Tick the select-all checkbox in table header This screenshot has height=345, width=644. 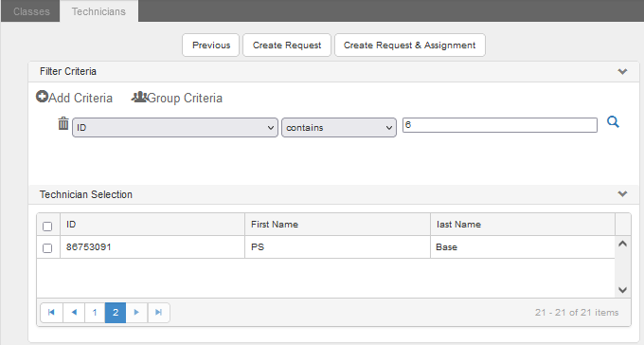tap(47, 227)
